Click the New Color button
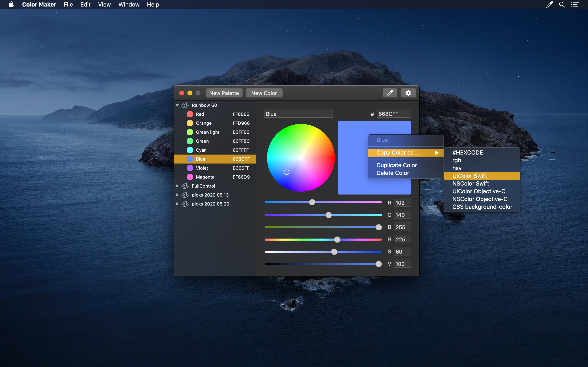 coord(264,93)
